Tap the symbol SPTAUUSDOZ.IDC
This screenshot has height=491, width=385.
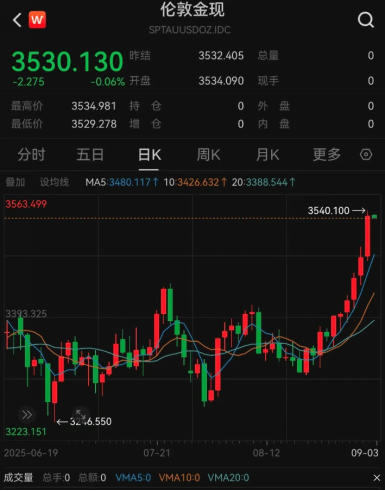point(189,30)
